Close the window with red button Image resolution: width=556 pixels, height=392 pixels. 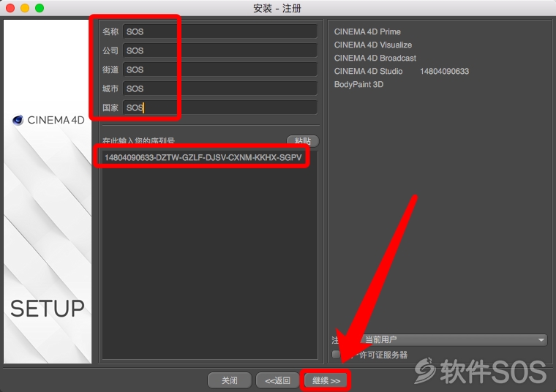point(10,8)
